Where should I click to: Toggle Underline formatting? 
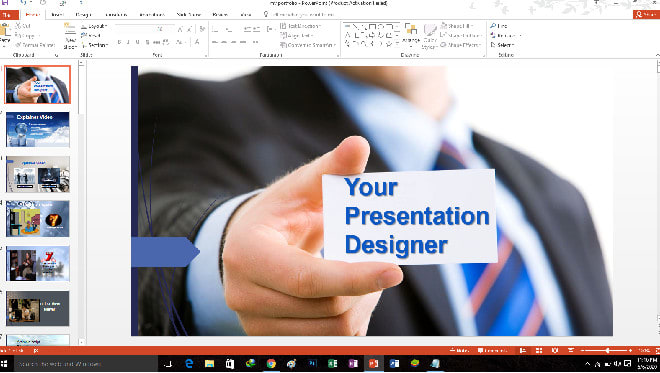click(x=137, y=42)
